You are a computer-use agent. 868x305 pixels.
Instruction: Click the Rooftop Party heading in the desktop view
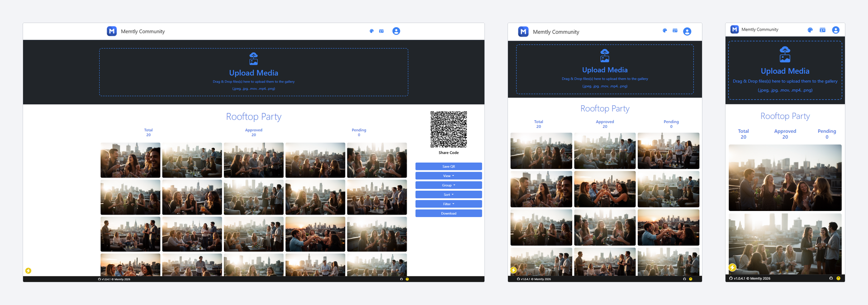pyautogui.click(x=254, y=117)
